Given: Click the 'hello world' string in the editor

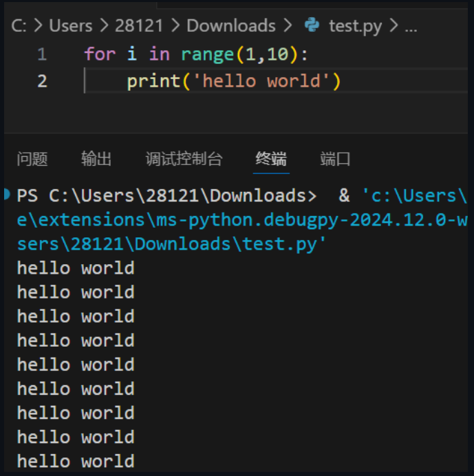Looking at the screenshot, I should tap(261, 81).
